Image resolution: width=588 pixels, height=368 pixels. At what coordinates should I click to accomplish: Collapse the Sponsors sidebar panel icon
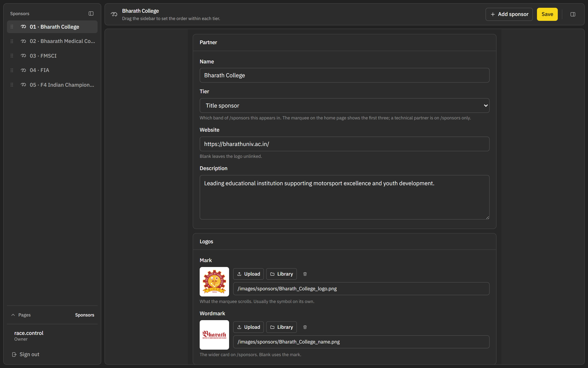tap(91, 14)
